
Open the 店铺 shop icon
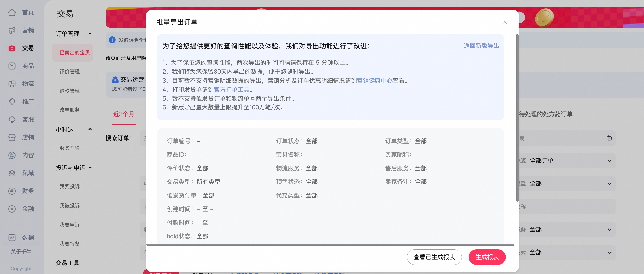tap(12, 137)
